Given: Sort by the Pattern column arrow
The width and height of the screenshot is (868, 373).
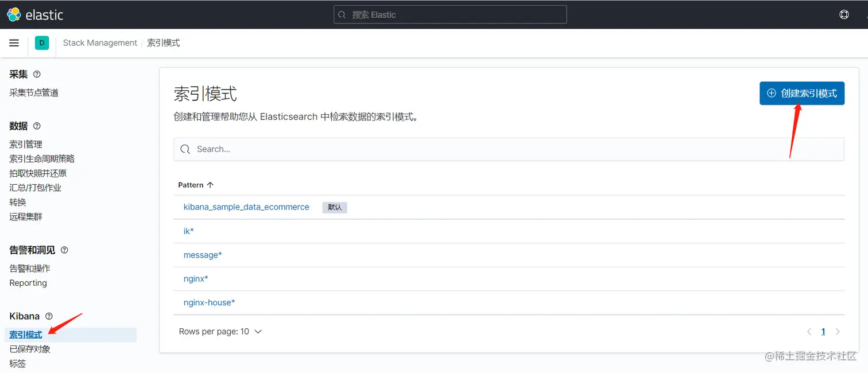Looking at the screenshot, I should click(x=210, y=185).
